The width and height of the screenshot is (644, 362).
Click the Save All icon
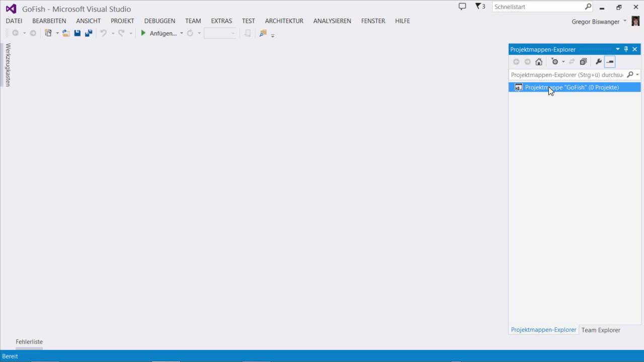[x=89, y=33]
